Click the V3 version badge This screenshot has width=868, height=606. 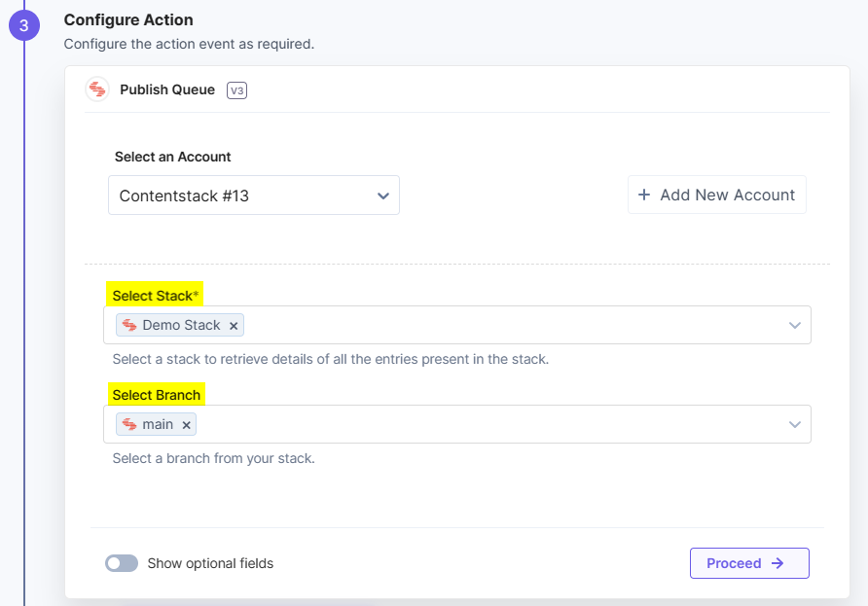[237, 91]
